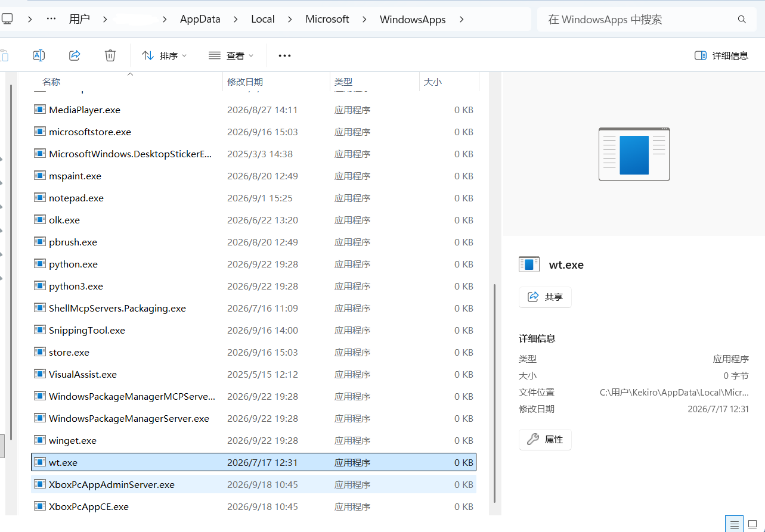Viewport: 765px width, 532px height.
Task: Select the file name python3.exe
Action: (x=76, y=286)
